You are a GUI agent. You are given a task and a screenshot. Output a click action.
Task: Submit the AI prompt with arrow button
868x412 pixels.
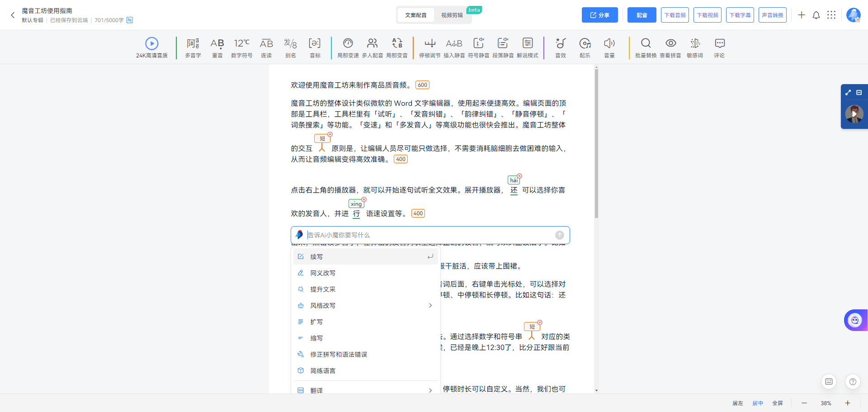pos(560,235)
